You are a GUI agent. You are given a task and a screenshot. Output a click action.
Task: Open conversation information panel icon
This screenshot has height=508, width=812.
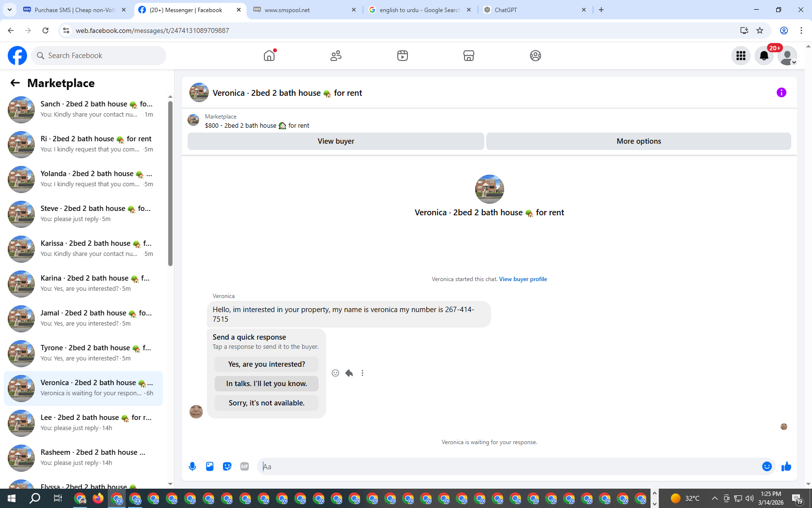pos(782,92)
